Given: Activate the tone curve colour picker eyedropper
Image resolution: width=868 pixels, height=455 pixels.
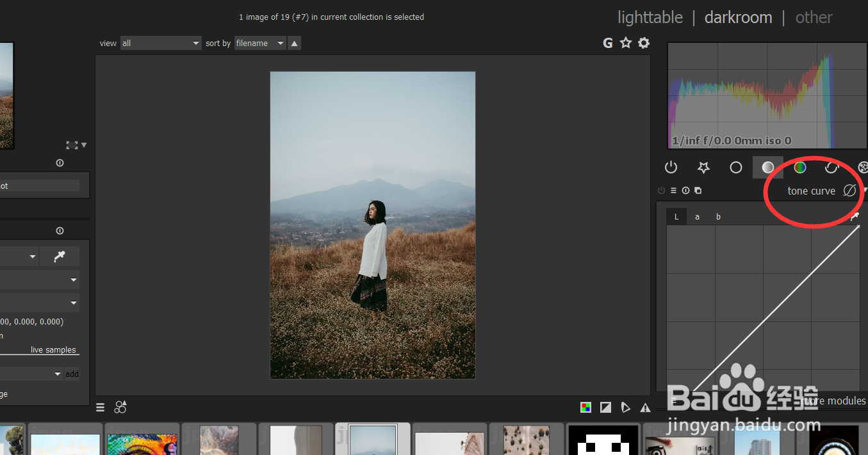Looking at the screenshot, I should (855, 218).
